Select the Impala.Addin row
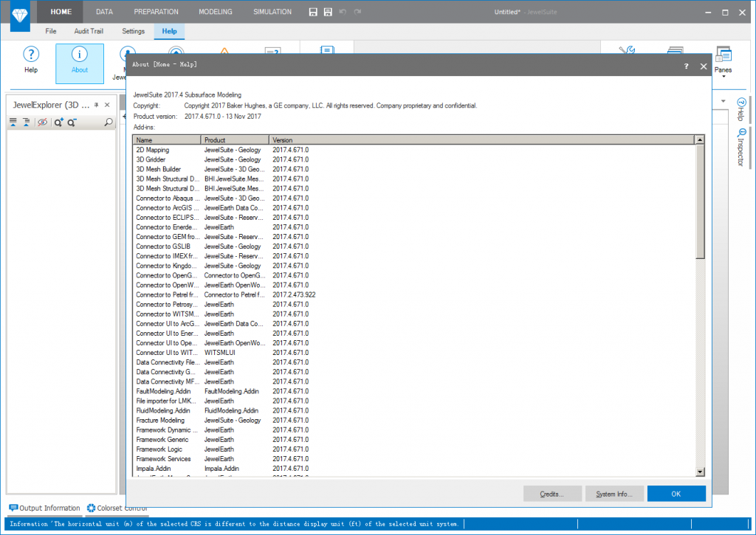 414,469
